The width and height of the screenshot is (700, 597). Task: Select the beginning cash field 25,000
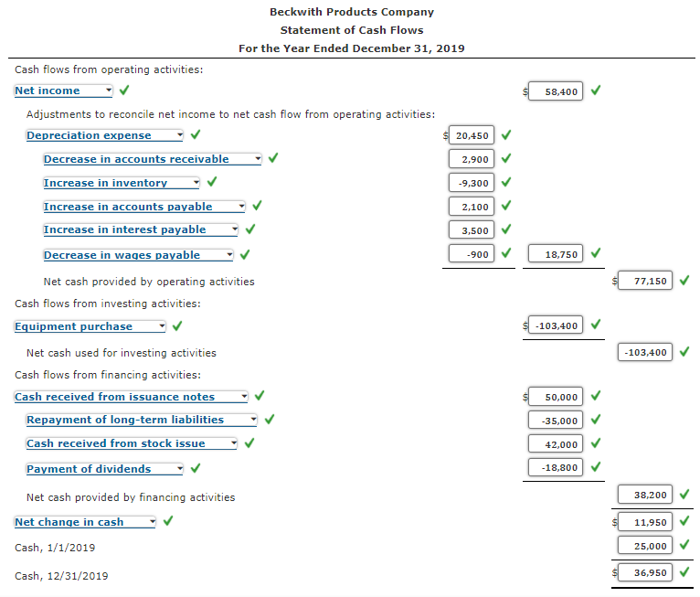click(645, 545)
